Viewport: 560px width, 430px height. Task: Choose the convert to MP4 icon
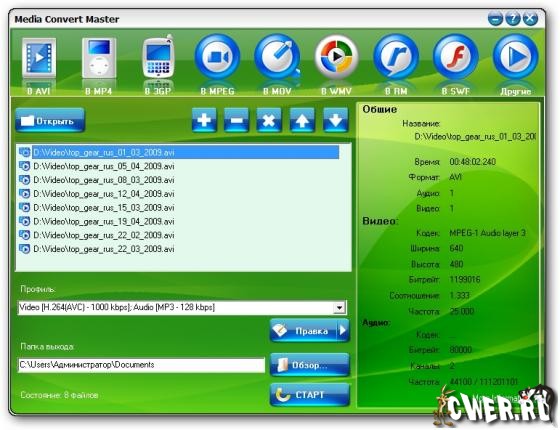click(x=99, y=58)
